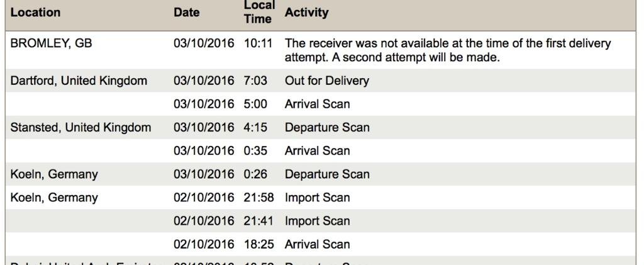The image size is (644, 265).
Task: Click the 10:11 time in Bromley row
Action: click(x=258, y=43)
